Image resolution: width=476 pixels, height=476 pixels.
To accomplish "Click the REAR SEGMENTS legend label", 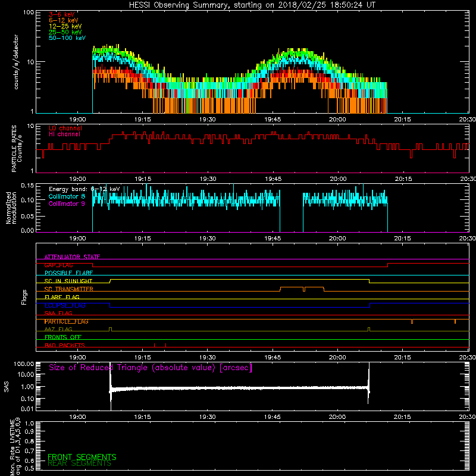I will point(80,464).
